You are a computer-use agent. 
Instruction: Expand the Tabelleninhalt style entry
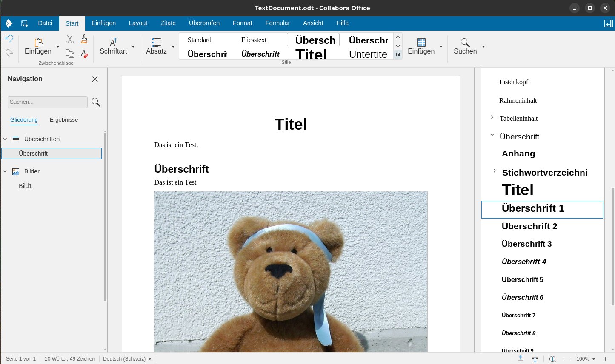click(492, 117)
